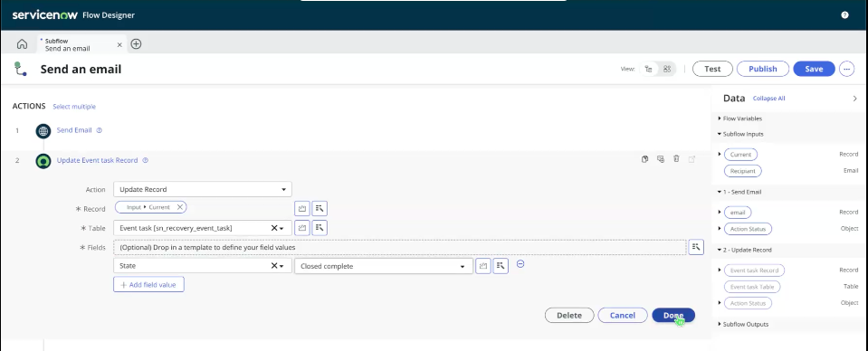Click Done to confirm the action
Image resolution: width=868 pixels, height=351 pixels.
(673, 315)
